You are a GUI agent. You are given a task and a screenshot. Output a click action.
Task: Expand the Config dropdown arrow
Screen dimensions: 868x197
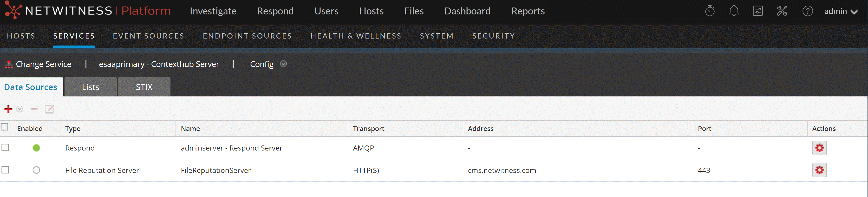point(283,64)
